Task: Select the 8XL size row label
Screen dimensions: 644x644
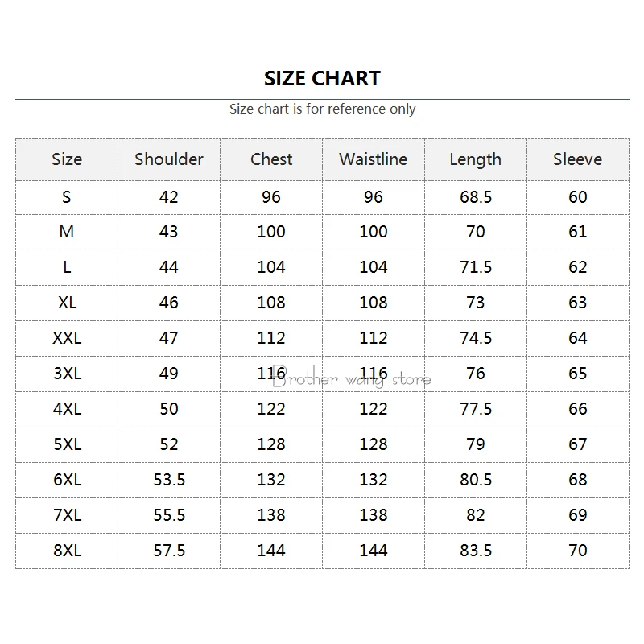Action: [x=67, y=551]
